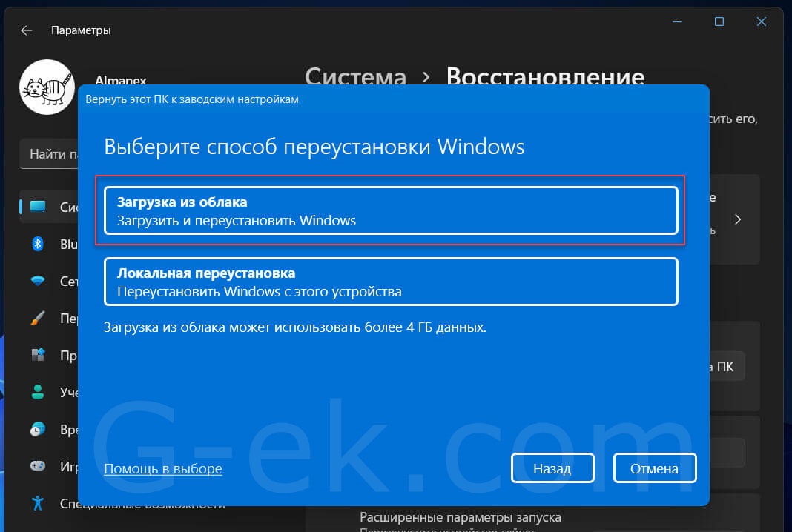Open the user avatar with cat picture

click(x=47, y=87)
